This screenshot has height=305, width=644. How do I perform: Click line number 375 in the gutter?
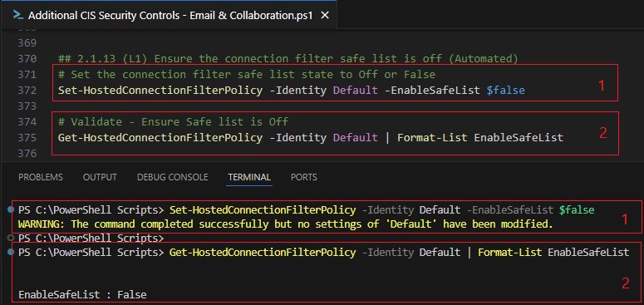27,137
